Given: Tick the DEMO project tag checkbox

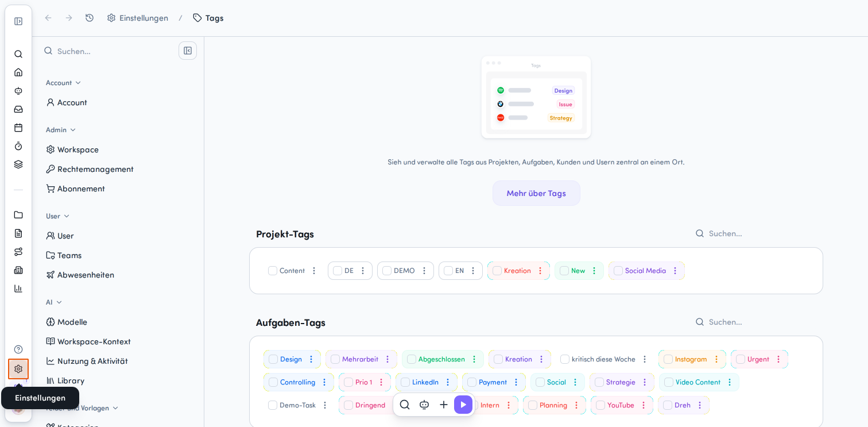Looking at the screenshot, I should 387,271.
